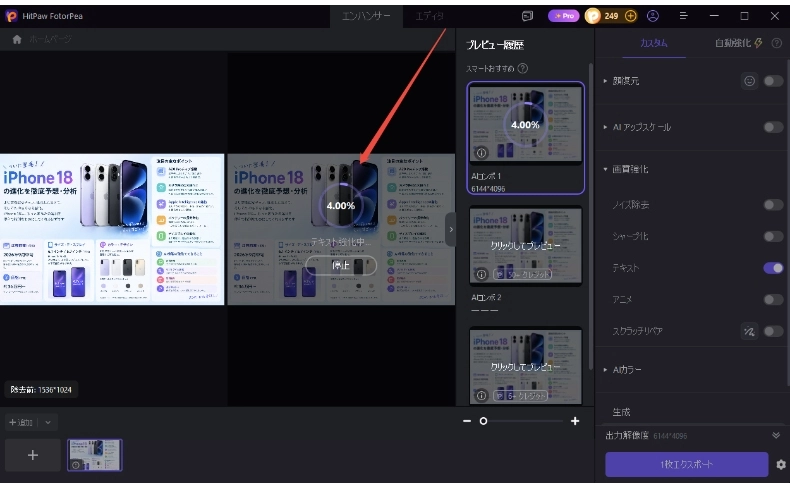Toggle the face restoration (顔復元) switch

pos(773,81)
